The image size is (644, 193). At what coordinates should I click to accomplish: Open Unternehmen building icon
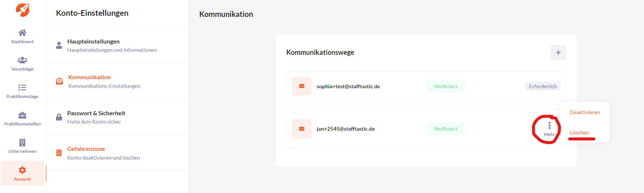coord(22,143)
